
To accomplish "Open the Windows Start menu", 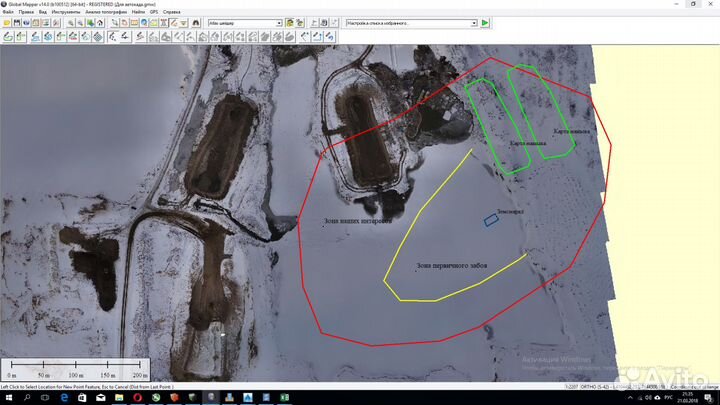I will 6,398.
